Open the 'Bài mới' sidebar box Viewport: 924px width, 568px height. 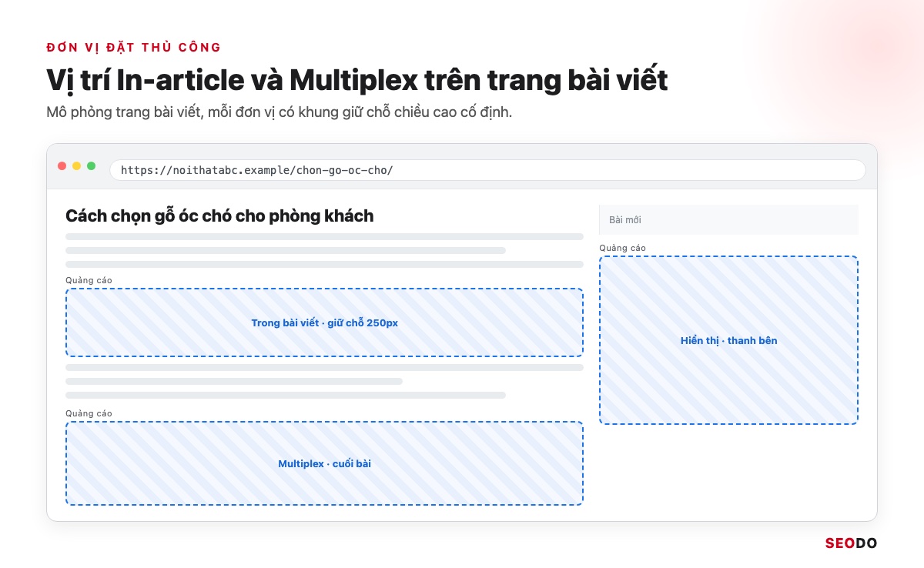click(x=728, y=220)
